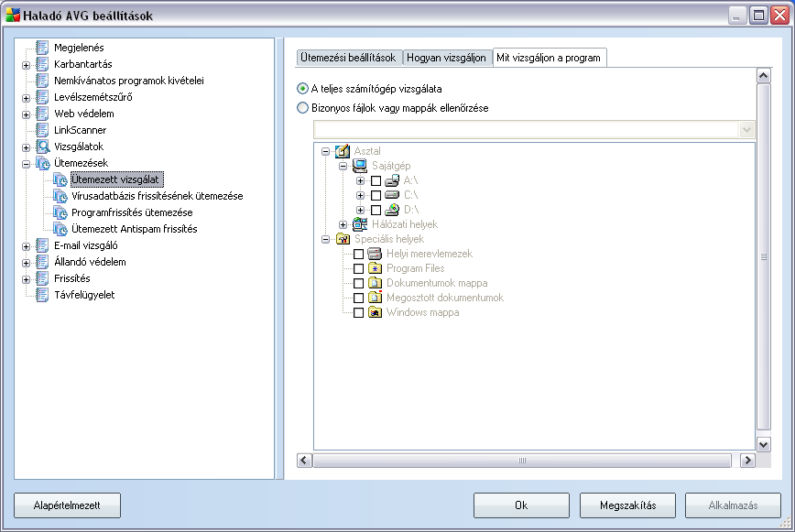Image resolution: width=795 pixels, height=532 pixels.
Task: Click the Ütemezett Antispam frissítés icon
Action: (x=60, y=229)
